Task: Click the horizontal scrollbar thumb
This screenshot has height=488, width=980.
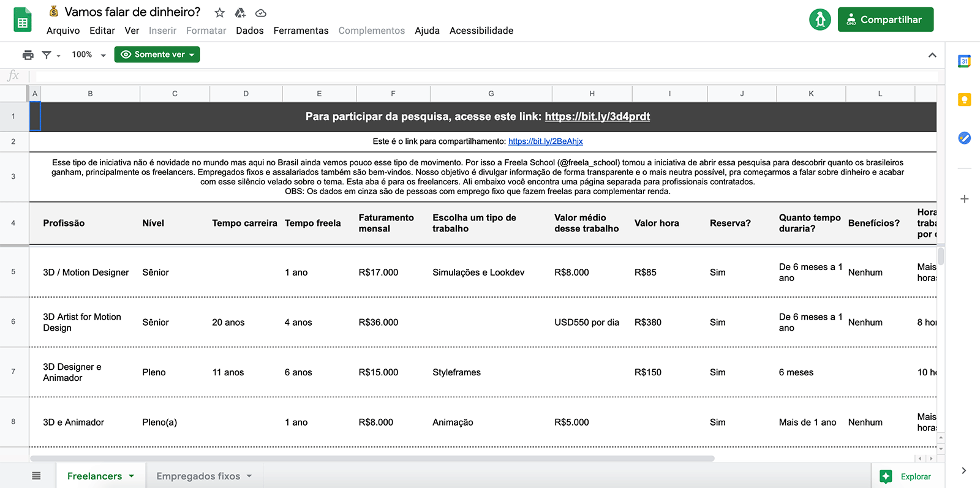Action: 372,458
